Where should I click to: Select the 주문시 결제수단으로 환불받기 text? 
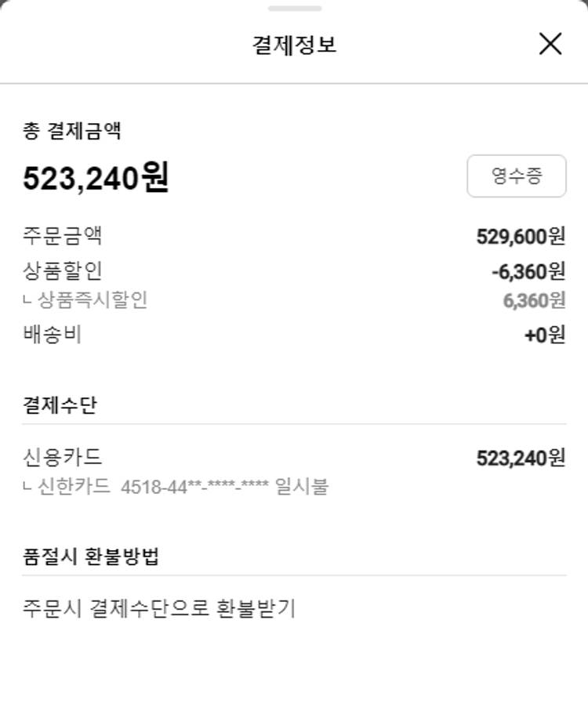click(x=159, y=608)
